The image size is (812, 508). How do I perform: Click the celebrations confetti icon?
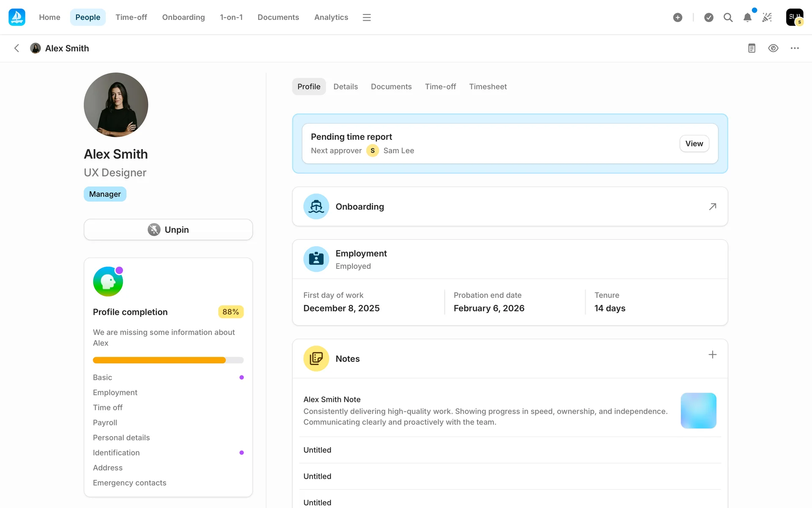(767, 17)
